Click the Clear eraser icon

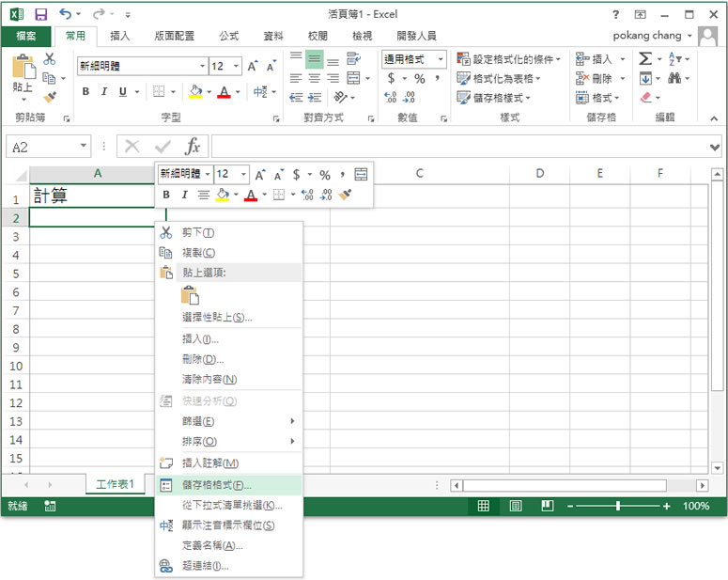coord(646,97)
